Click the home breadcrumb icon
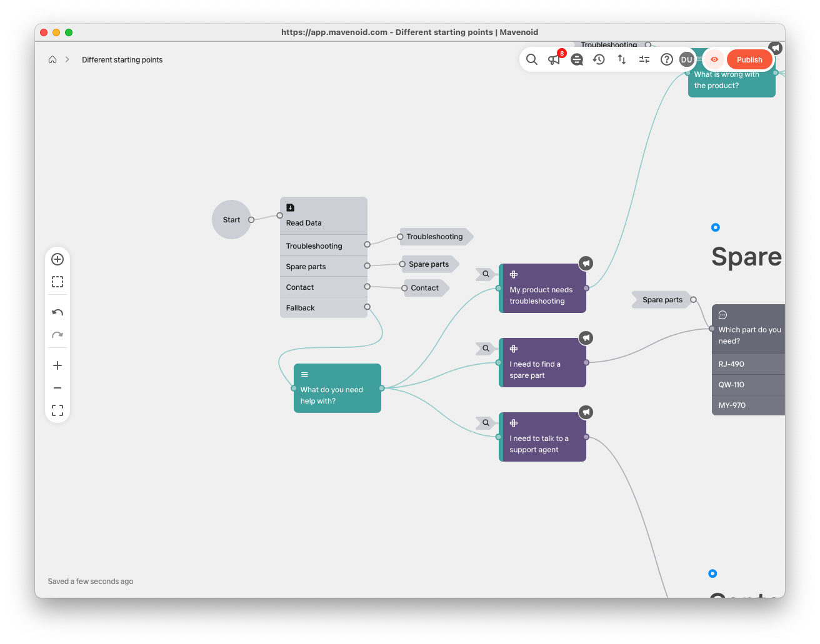Image resolution: width=820 pixels, height=644 pixels. [x=52, y=60]
